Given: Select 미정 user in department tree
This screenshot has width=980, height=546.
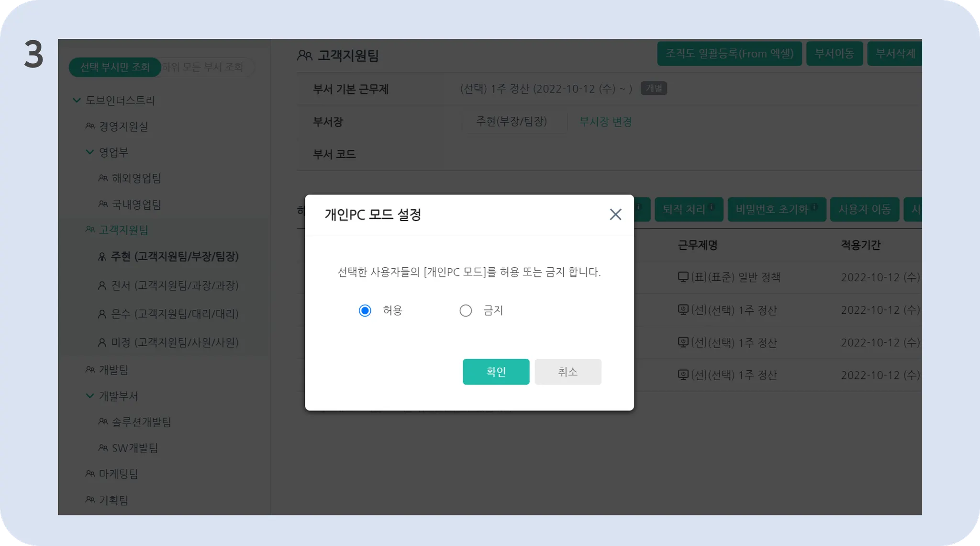Looking at the screenshot, I should [x=175, y=342].
